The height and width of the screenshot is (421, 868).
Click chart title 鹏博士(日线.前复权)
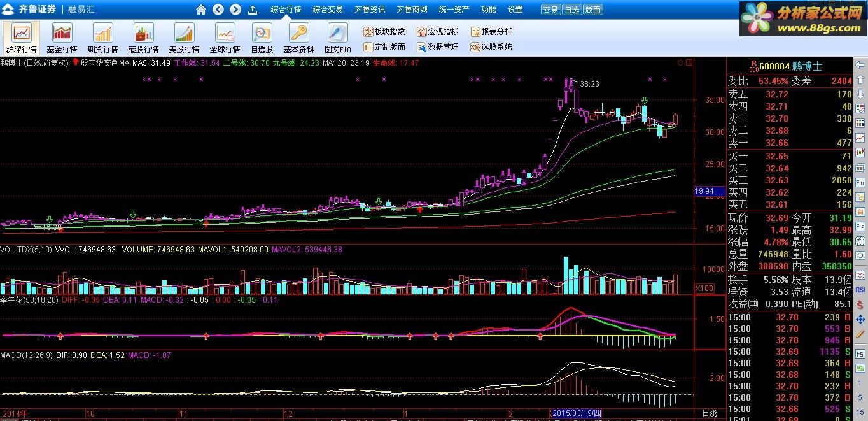[x=34, y=62]
